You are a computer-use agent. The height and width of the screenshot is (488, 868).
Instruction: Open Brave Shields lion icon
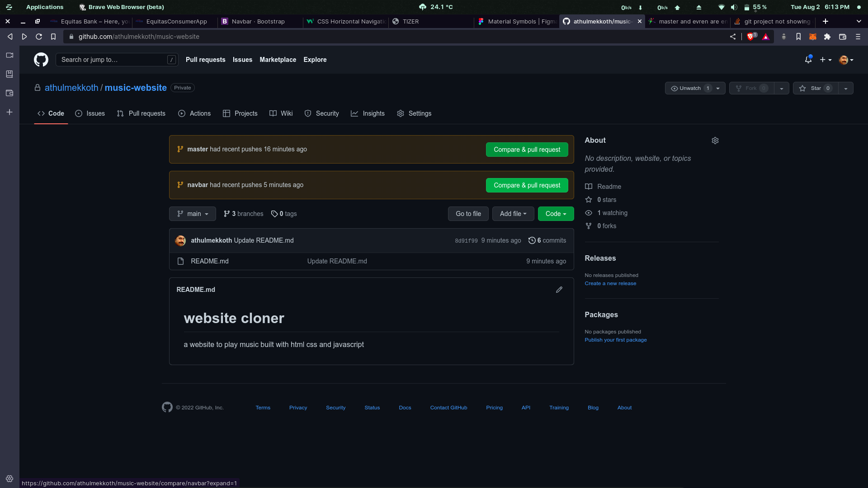coord(751,37)
